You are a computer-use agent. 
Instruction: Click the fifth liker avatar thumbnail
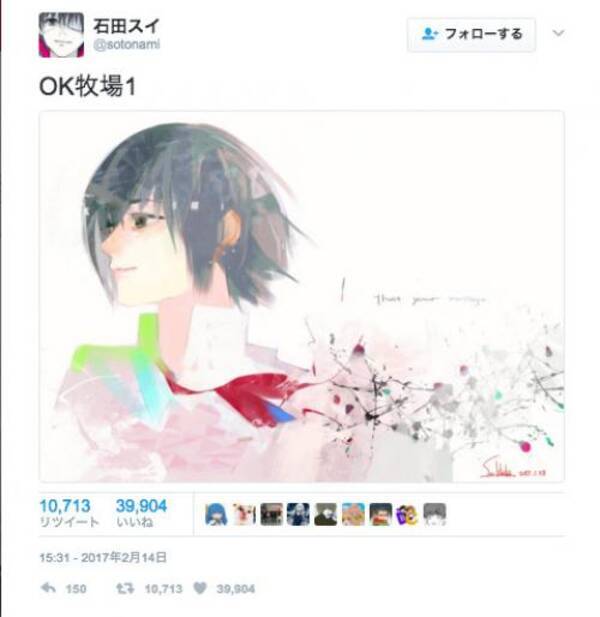click(326, 514)
